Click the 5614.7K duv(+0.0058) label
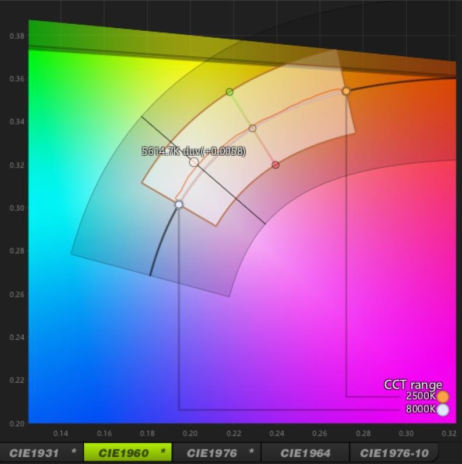Screen dimensions: 462x464 point(194,151)
